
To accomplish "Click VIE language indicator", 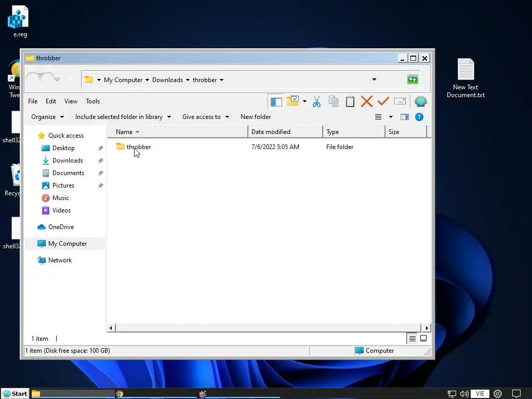I will 480,394.
